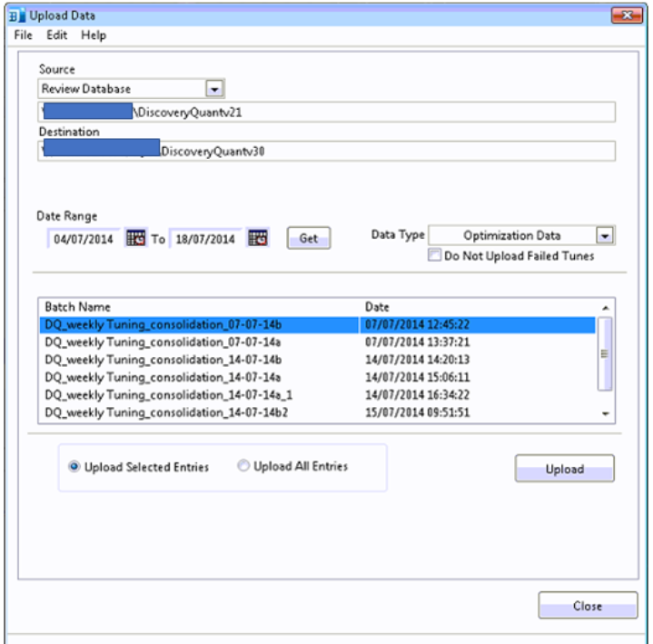Screen dimensions: 653x644
Task: Click batch list scroll down arrow
Action: (606, 413)
